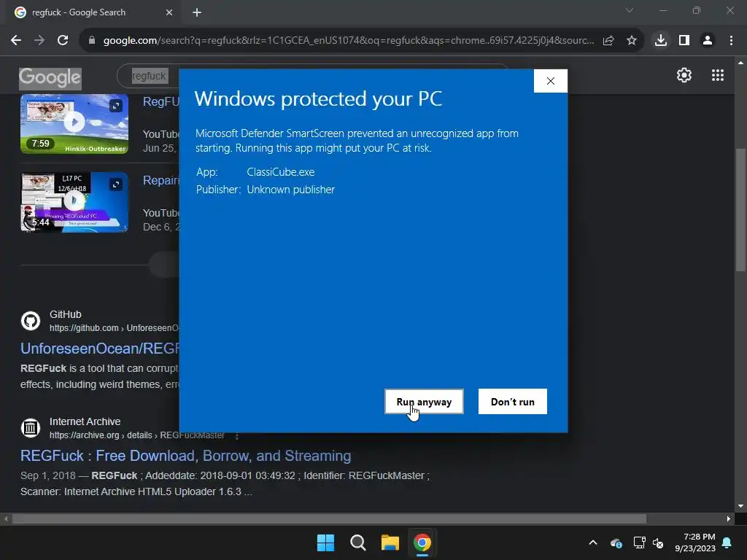Expand the 7:59 video preview icon
Image resolution: width=747 pixels, height=560 pixels.
[116, 106]
